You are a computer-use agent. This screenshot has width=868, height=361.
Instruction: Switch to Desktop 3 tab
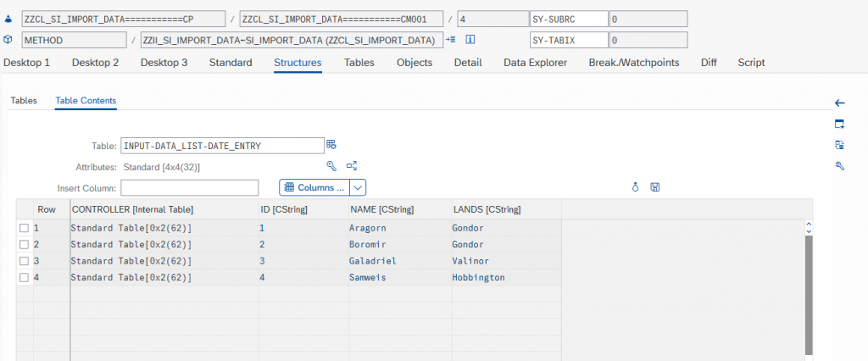pos(164,63)
